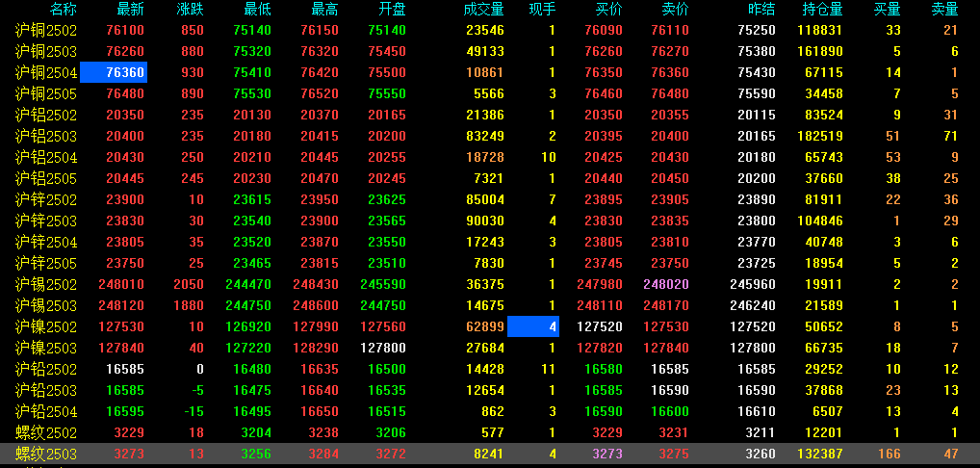Viewport: 980px width, 468px height.
Task: Select the 螺纹2503 contract name
Action: pos(45,454)
